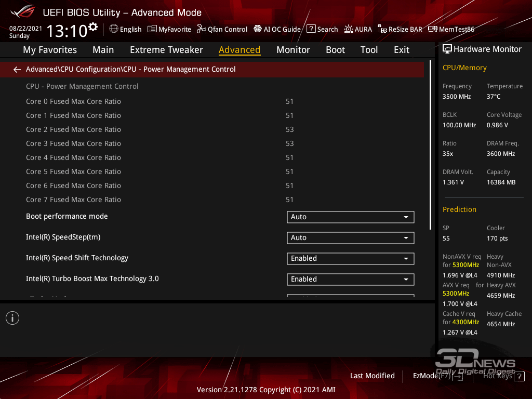The height and width of the screenshot is (399, 532).
Task: Switch to the My Favorites tab
Action: [50, 50]
